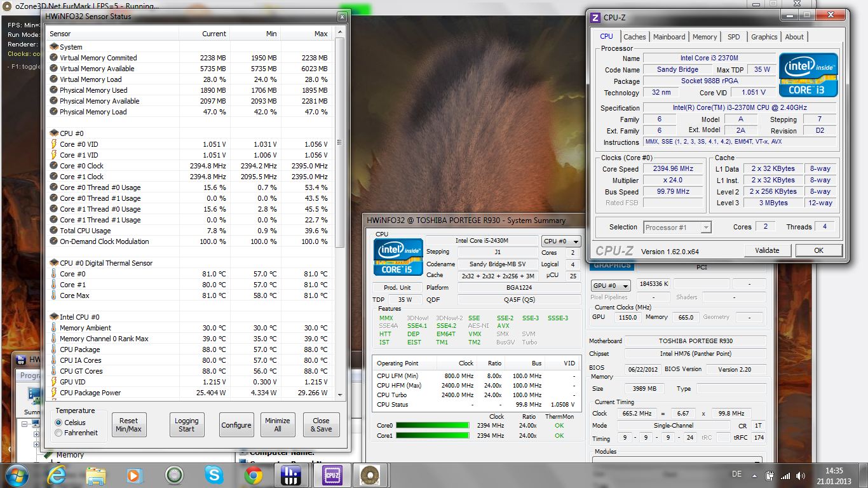Start logging with Logging Start button

click(186, 424)
